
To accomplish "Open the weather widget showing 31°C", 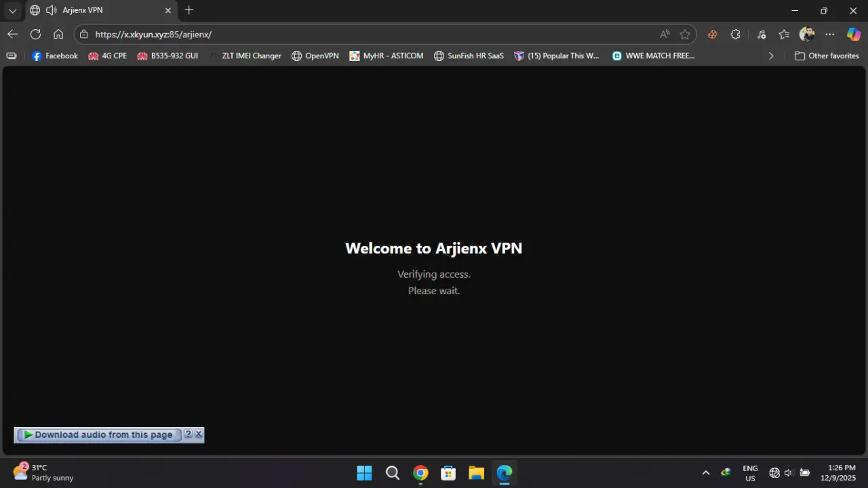I will click(43, 472).
